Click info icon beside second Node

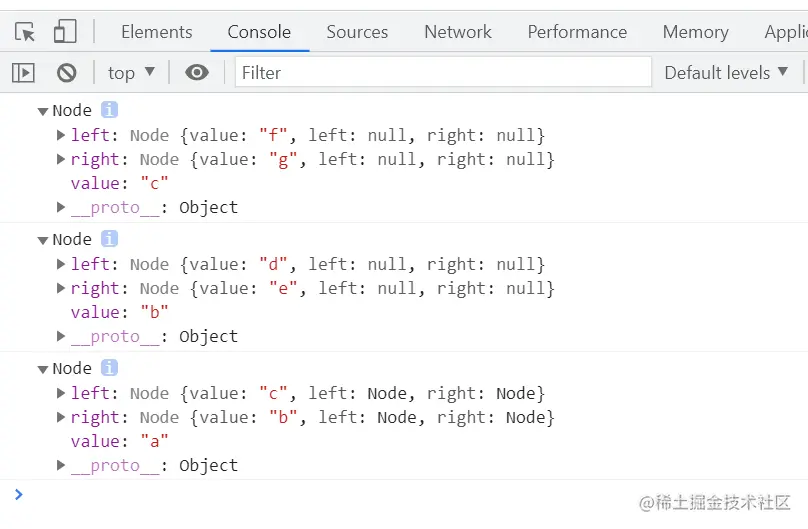109,239
